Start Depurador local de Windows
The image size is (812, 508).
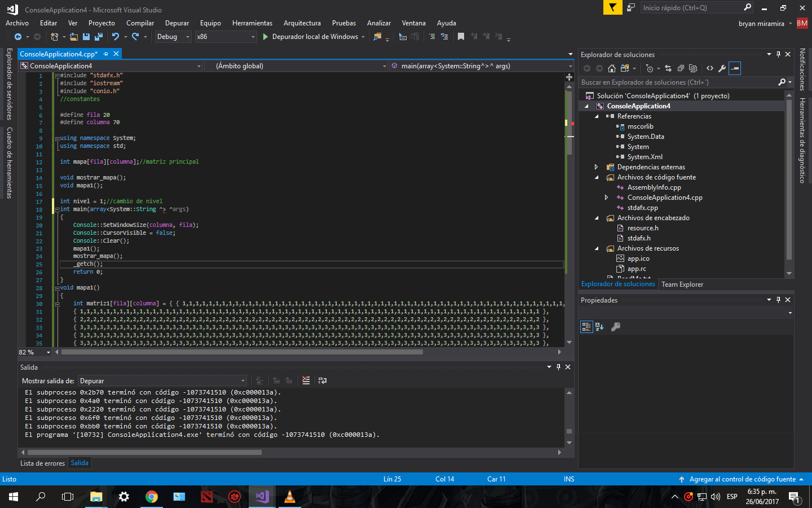pyautogui.click(x=314, y=37)
